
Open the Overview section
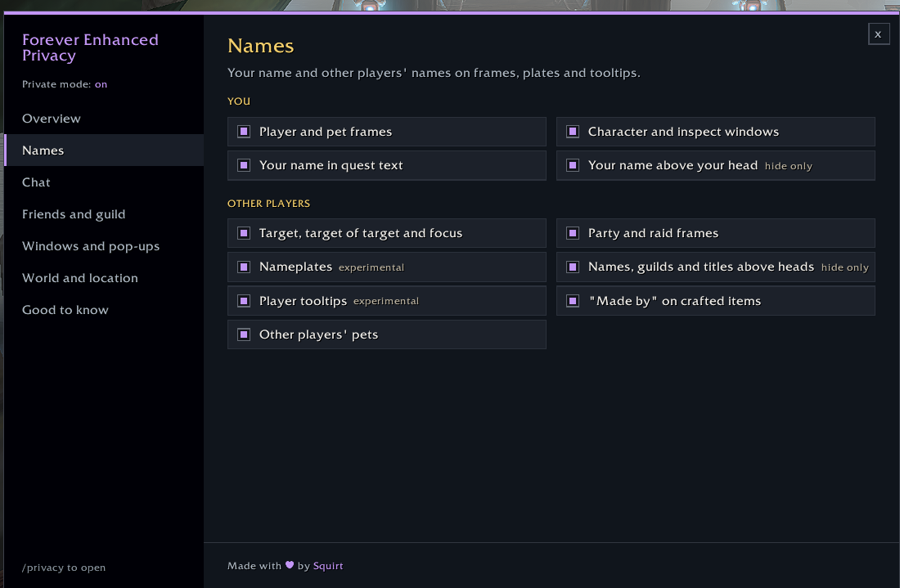click(x=104, y=119)
